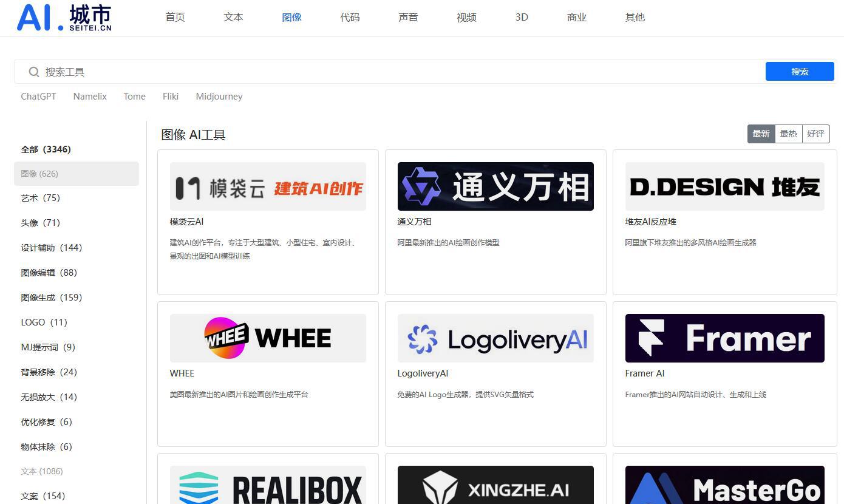Open the MasterGo logo banner
Screen dimensions: 844x504
[724, 485]
